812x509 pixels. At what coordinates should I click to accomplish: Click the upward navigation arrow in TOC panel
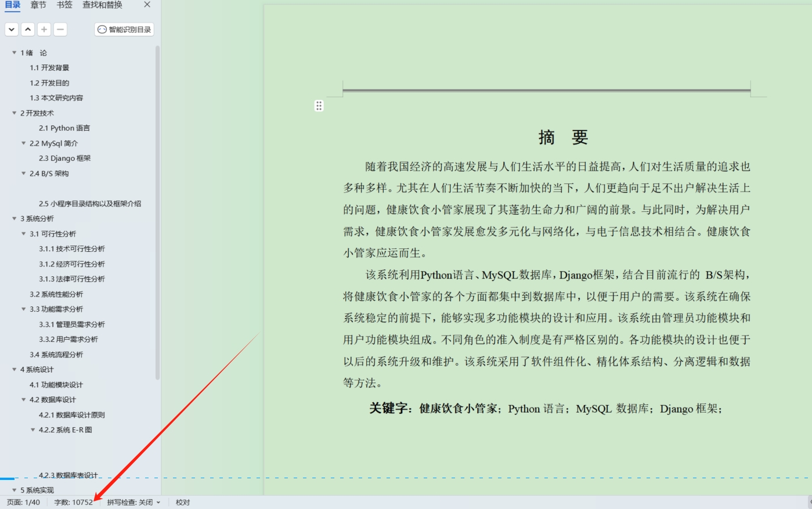tap(27, 29)
